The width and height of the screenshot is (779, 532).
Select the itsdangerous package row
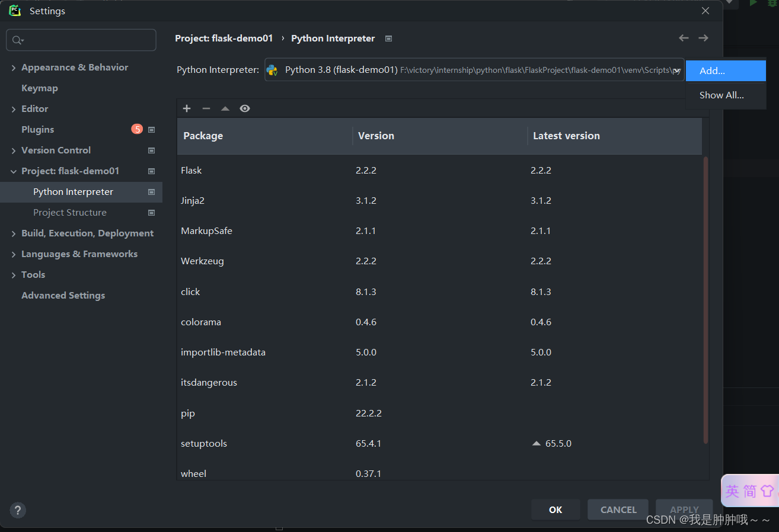(439, 383)
